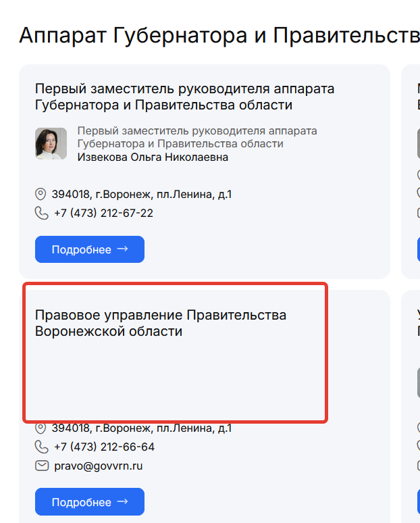Click the envelope icon beside pravo@govvrn.ru

point(41,466)
